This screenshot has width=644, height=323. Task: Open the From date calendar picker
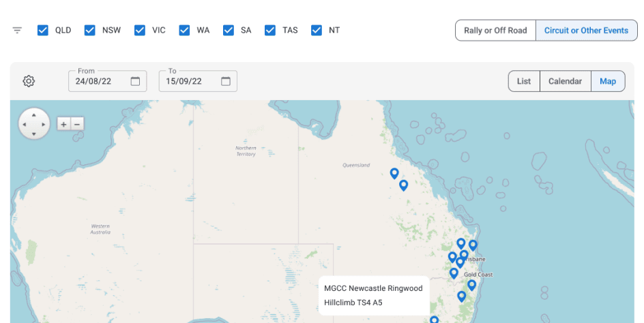pyautogui.click(x=135, y=81)
